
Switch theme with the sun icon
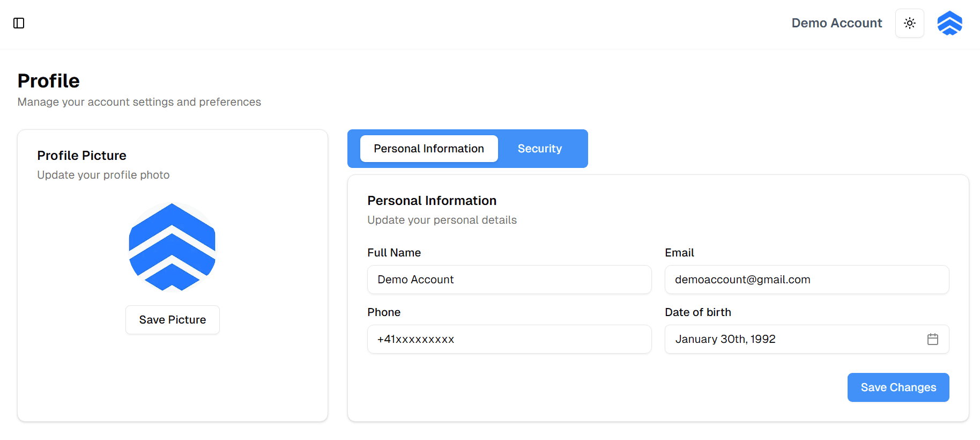click(910, 23)
